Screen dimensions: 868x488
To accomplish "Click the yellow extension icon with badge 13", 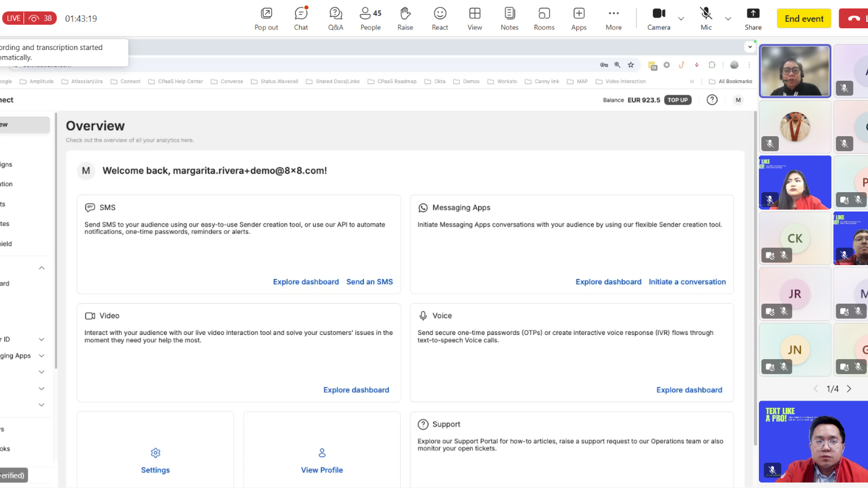I will point(652,65).
